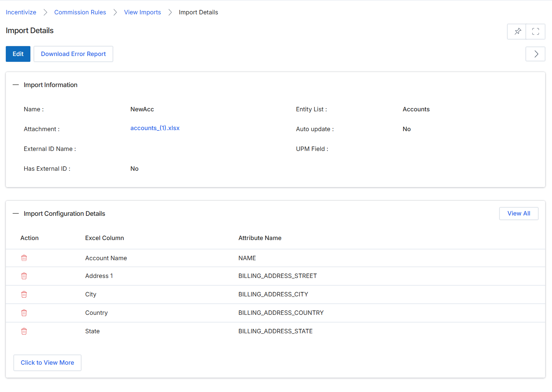552x392 pixels.
Task: Select the Attribute Name header
Action: pyautogui.click(x=260, y=238)
